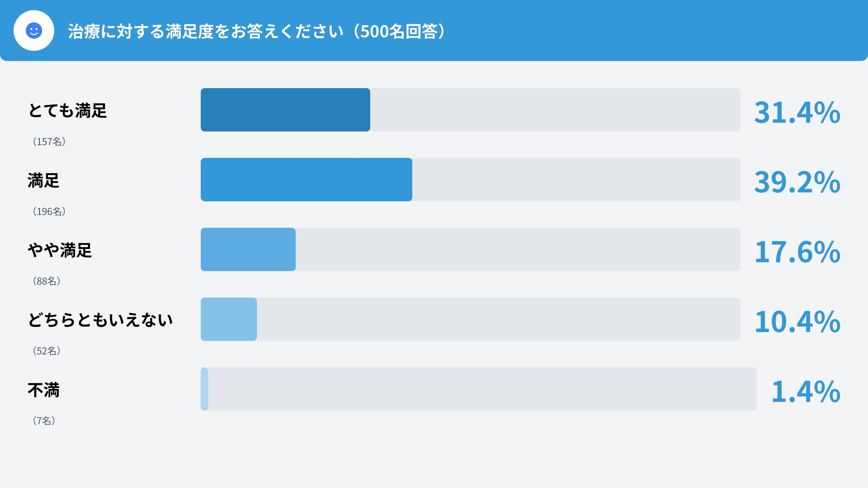This screenshot has height=488, width=868.
Task: Click the dark blue とても満足 bar
Action: click(x=285, y=110)
